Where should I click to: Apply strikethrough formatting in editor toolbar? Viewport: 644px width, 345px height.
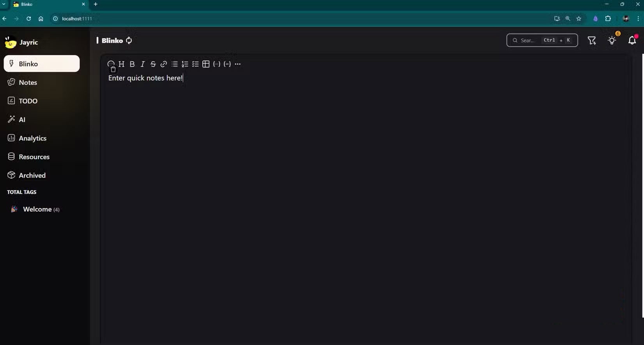153,64
